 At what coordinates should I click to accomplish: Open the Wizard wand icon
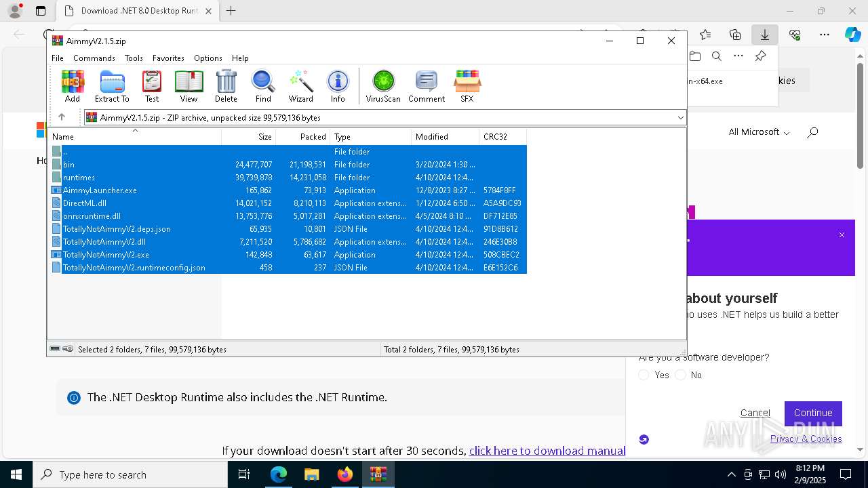click(x=301, y=86)
